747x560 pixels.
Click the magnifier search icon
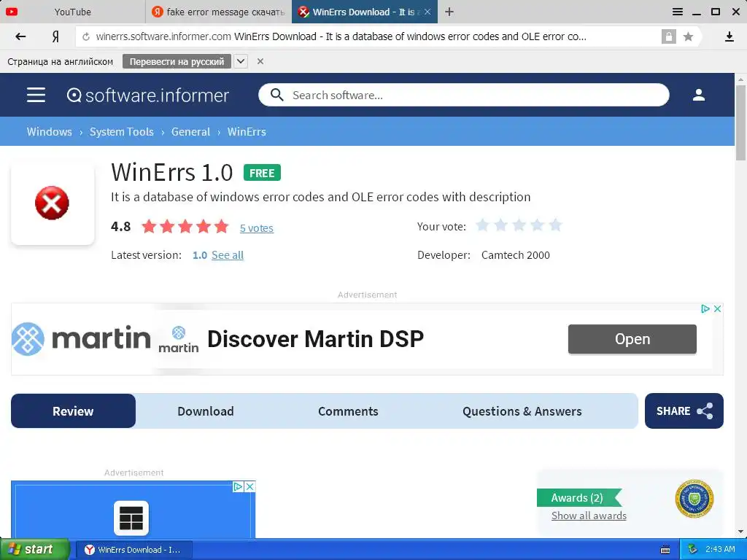coord(276,95)
